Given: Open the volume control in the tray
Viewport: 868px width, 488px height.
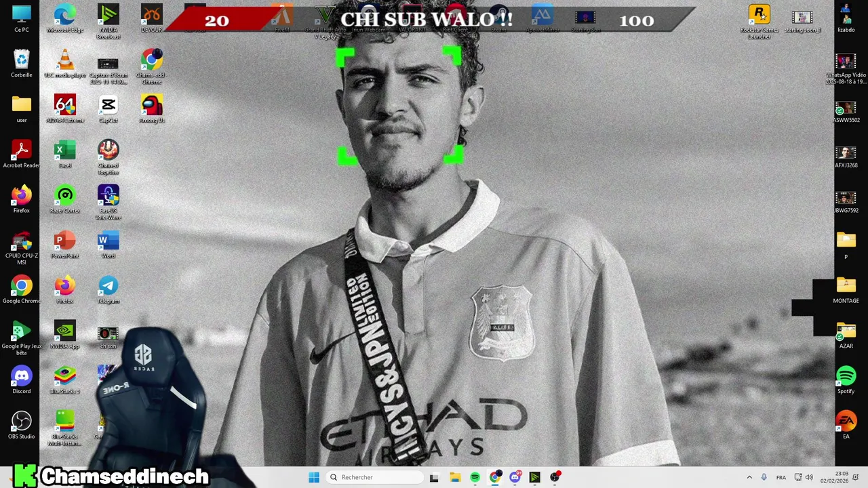Looking at the screenshot, I should pos(809,477).
